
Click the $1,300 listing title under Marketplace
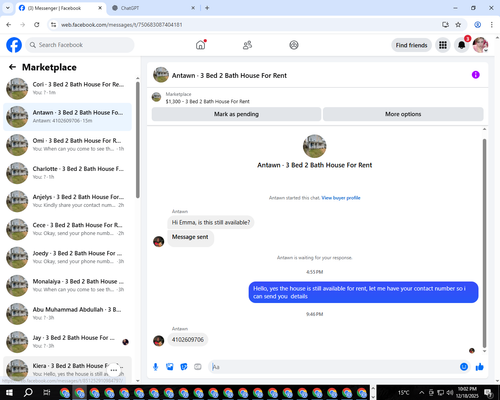point(208,101)
